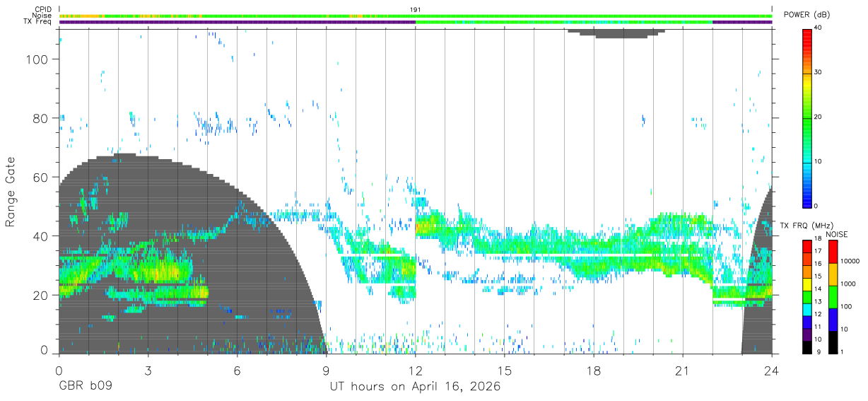Image resolution: width=868 pixels, height=401 pixels.
Task: Click the TX Freq indicator strip
Action: pos(416,22)
